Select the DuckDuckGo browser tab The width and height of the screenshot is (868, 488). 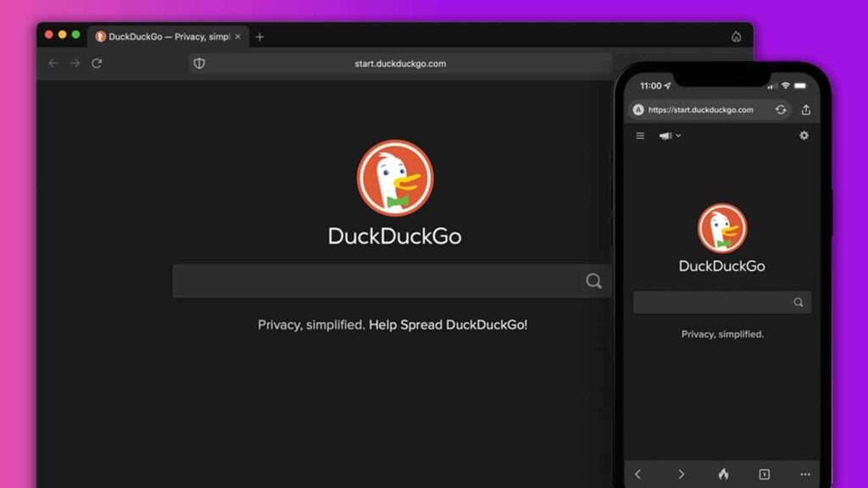click(x=166, y=36)
